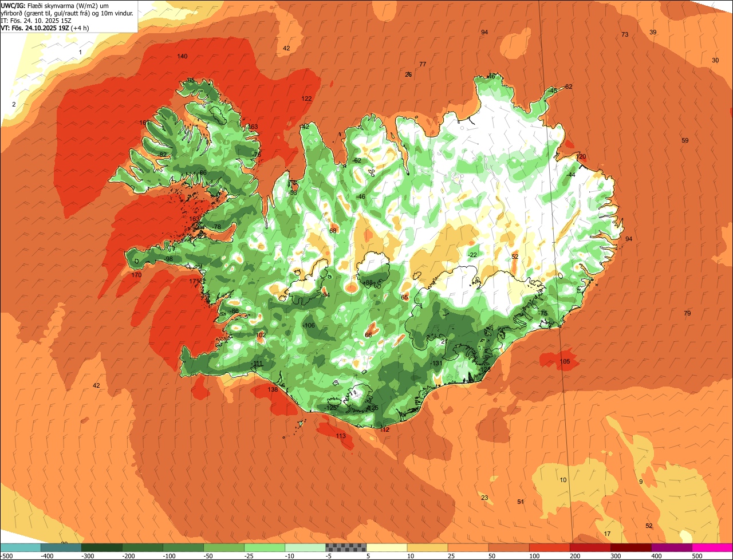Click the subtitle line mentioning '10m vindur'
The image size is (733, 560).
click(68, 13)
